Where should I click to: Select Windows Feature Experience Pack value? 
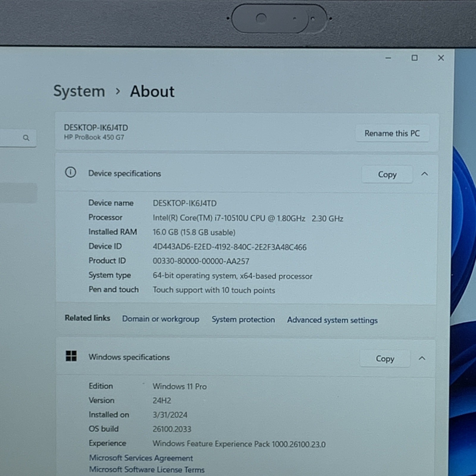[x=239, y=444]
